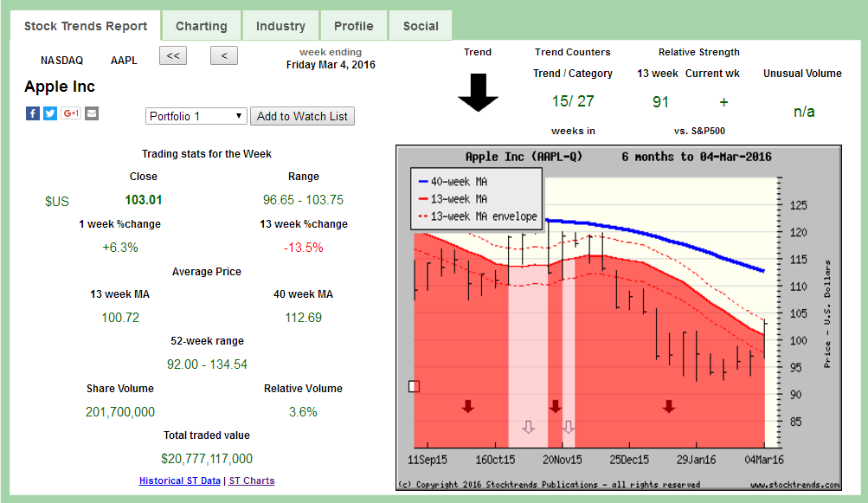The width and height of the screenshot is (868, 503).
Task: Open Historical ST Data link
Action: pyautogui.click(x=180, y=480)
